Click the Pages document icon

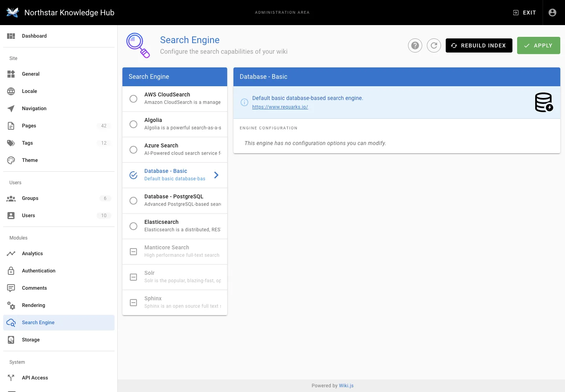11,126
